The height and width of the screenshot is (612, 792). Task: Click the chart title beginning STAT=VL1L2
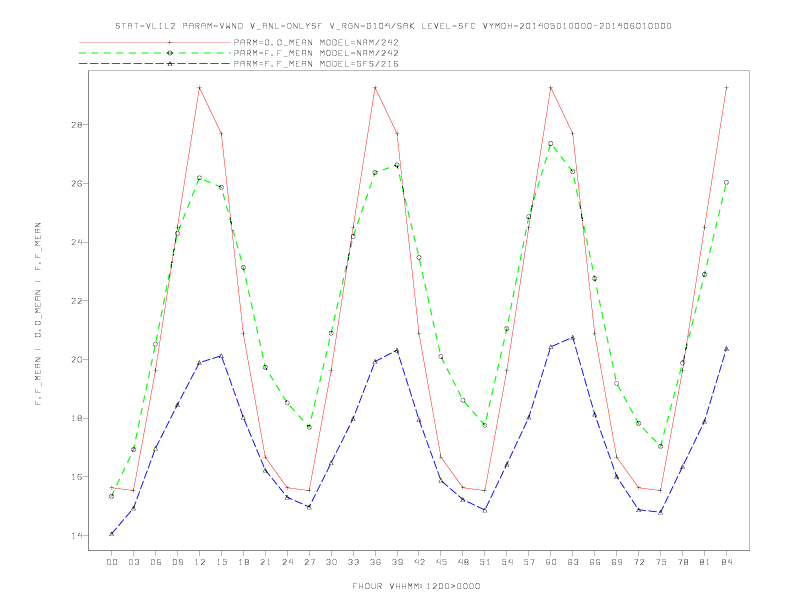393,26
